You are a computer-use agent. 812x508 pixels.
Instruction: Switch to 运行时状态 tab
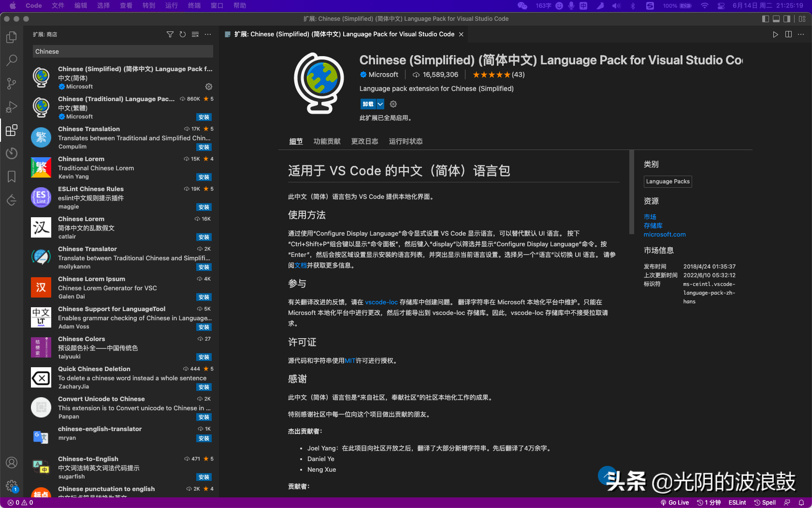click(406, 141)
